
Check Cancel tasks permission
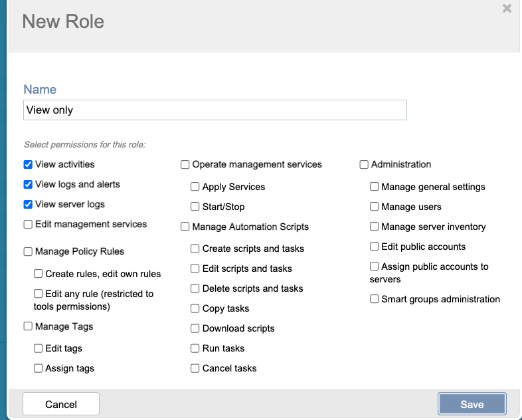(x=195, y=368)
